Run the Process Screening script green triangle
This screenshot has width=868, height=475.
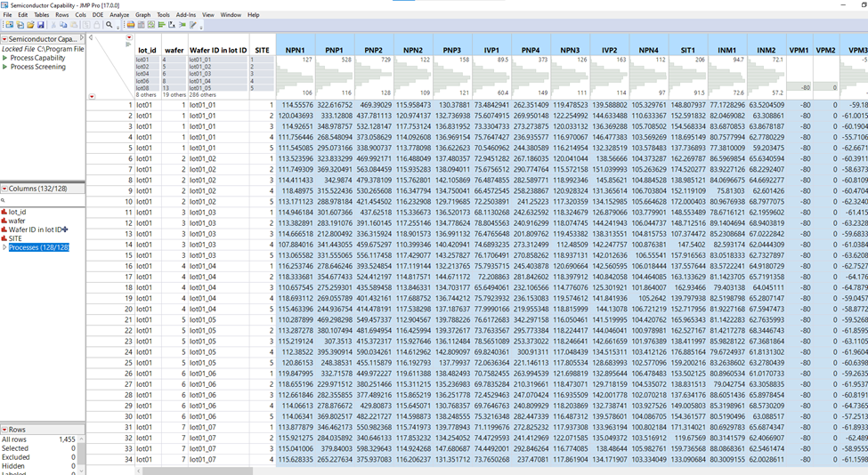5,67
